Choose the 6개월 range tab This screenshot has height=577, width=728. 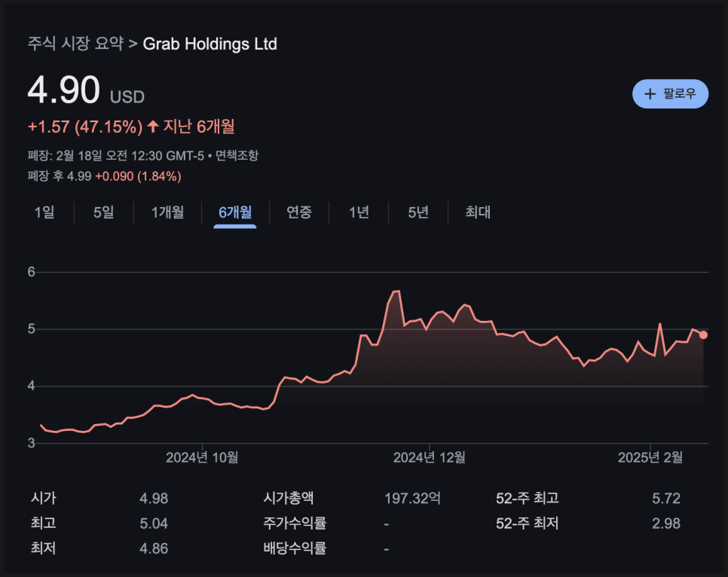point(235,212)
